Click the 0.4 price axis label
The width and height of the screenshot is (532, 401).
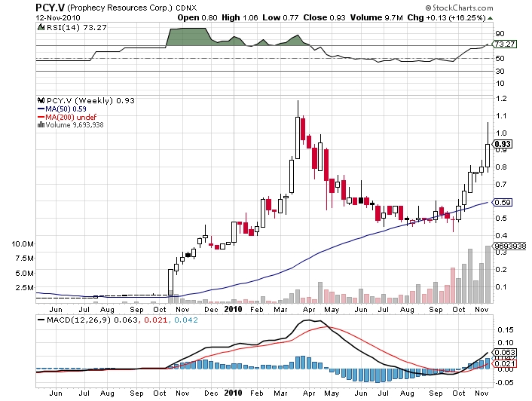coord(501,235)
